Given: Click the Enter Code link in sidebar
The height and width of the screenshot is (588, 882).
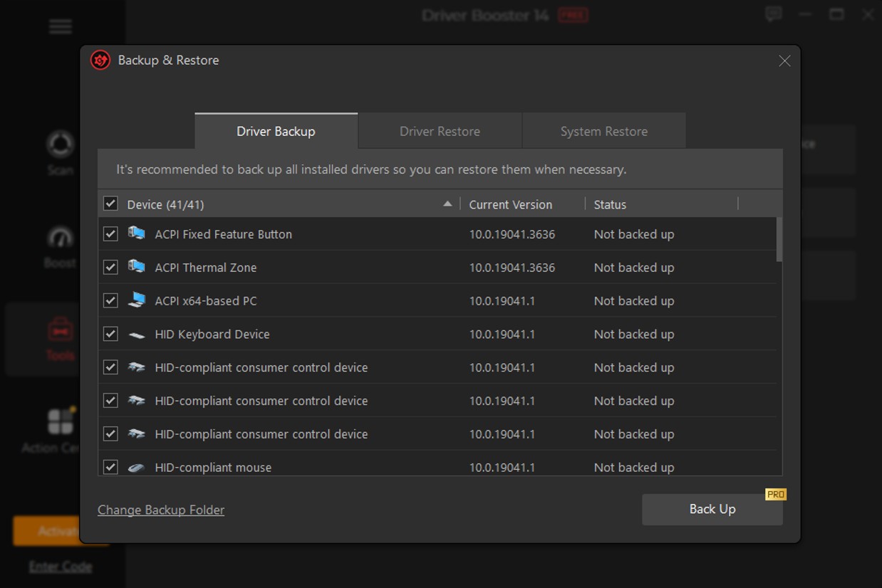Looking at the screenshot, I should pos(61,567).
